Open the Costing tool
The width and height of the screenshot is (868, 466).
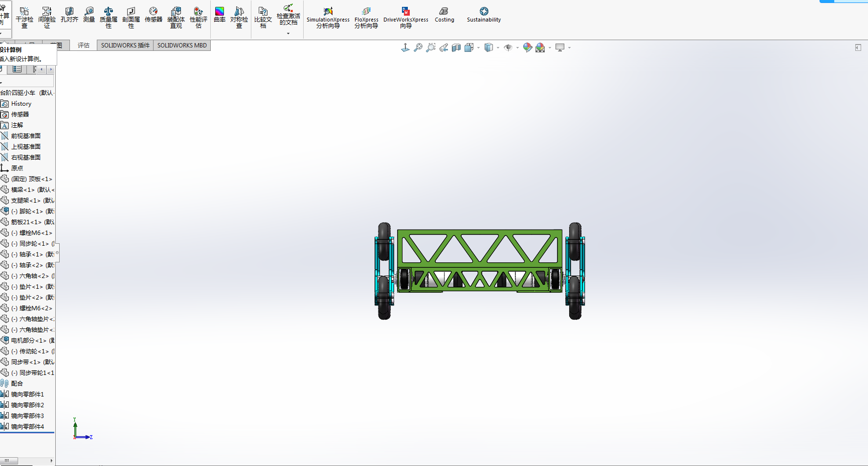(x=445, y=15)
